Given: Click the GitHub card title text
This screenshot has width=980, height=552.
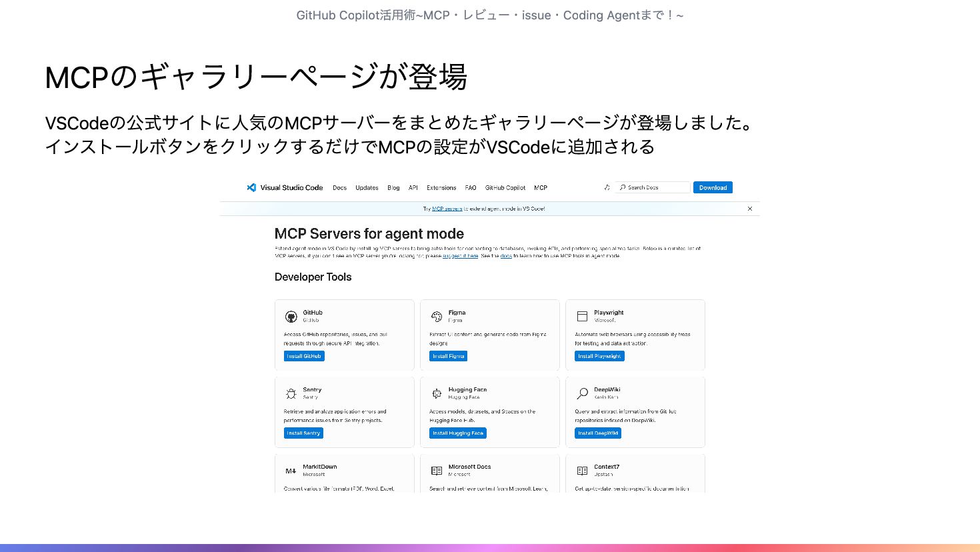Looking at the screenshot, I should (x=313, y=312).
